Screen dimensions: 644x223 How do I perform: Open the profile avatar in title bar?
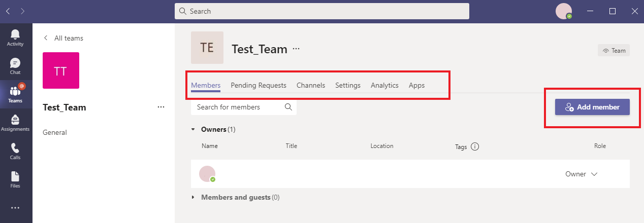(x=564, y=11)
